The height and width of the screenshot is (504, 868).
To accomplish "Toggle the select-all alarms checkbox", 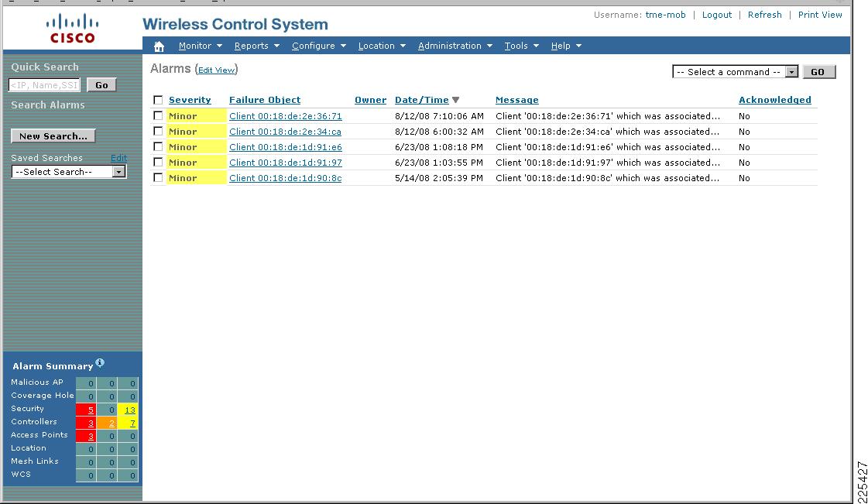I will pyautogui.click(x=158, y=100).
